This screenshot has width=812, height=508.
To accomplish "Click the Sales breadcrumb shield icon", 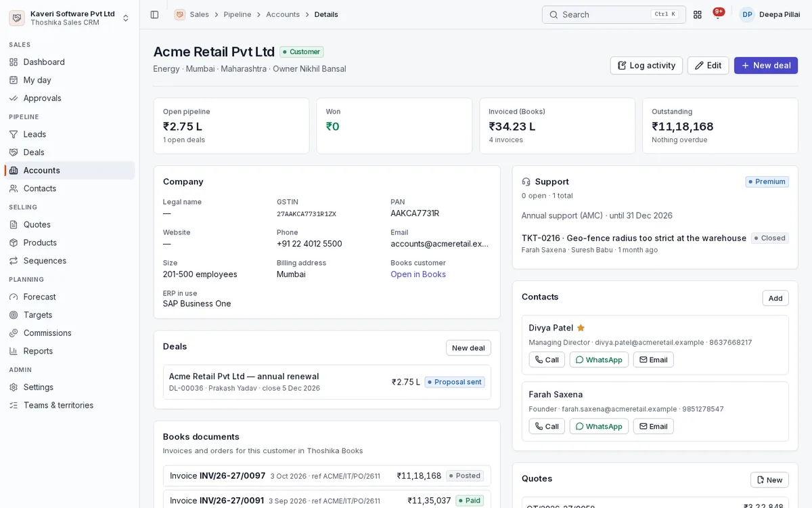I will [180, 14].
